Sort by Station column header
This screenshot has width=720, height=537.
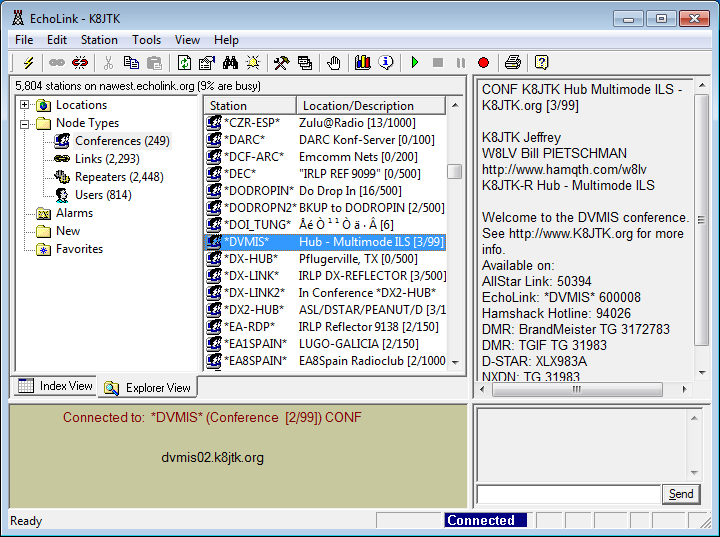(250, 105)
